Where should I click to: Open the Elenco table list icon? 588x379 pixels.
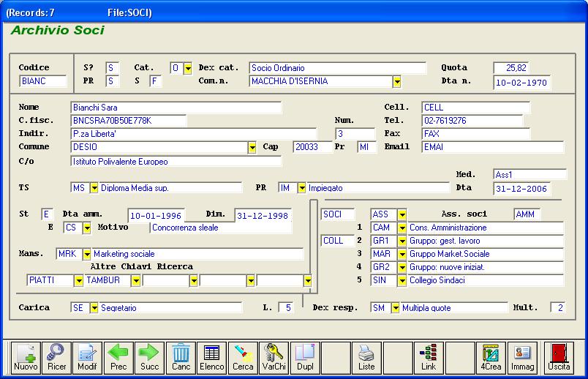(212, 358)
